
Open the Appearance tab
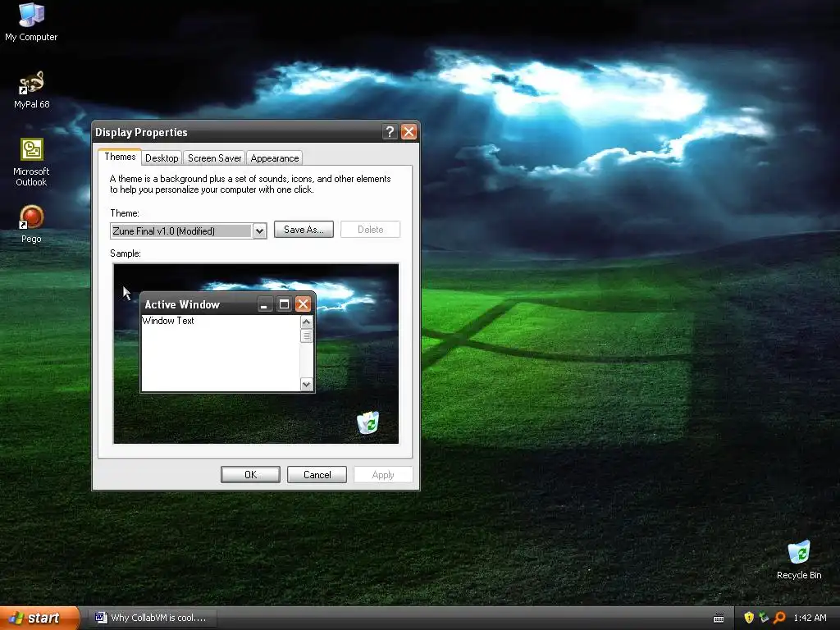274,158
